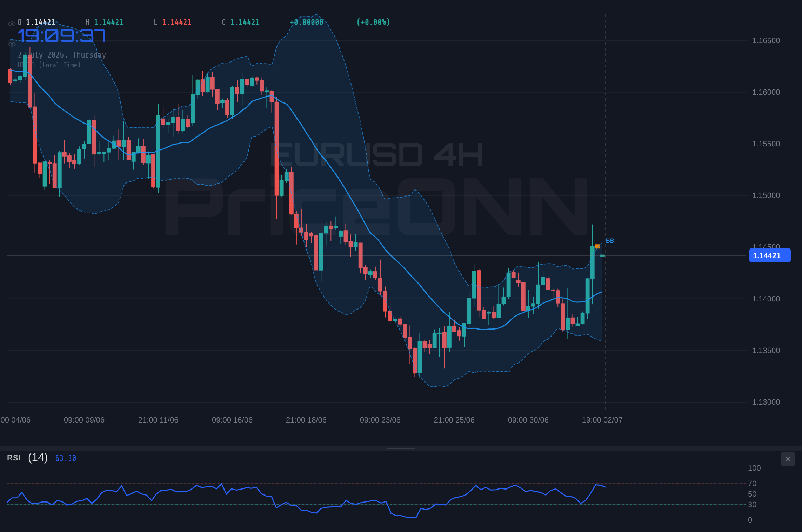This screenshot has width=802, height=532.
Task: Click the 09:00 23/06 time label
Action: point(380,420)
